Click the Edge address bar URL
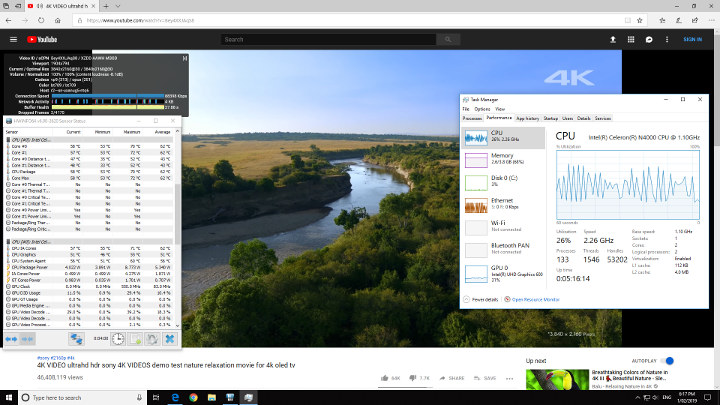Image resolution: width=720 pixels, height=405 pixels. point(140,20)
